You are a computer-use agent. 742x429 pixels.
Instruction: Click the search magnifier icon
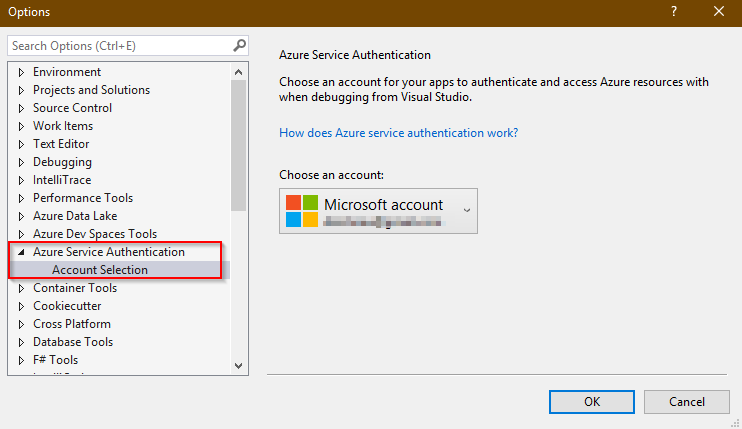[x=239, y=45]
